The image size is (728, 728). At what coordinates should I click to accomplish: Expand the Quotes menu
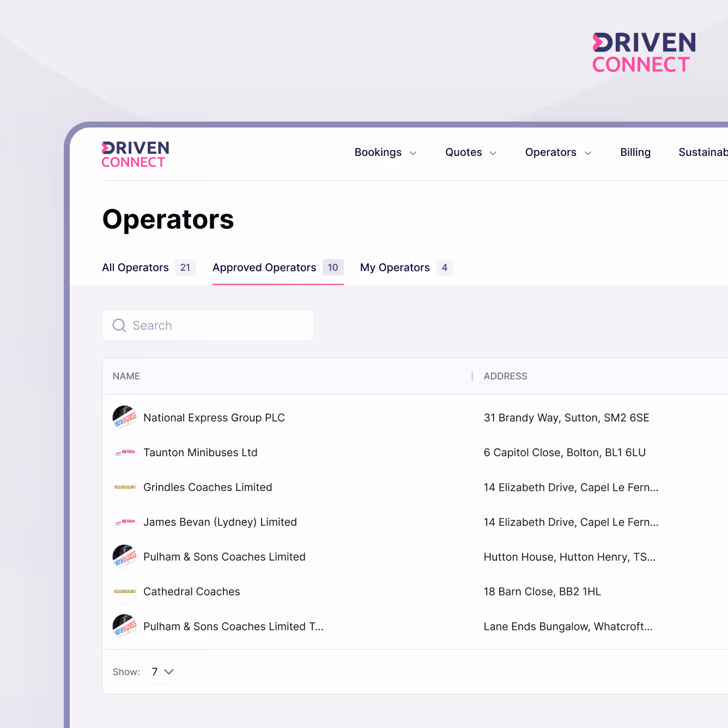471,153
